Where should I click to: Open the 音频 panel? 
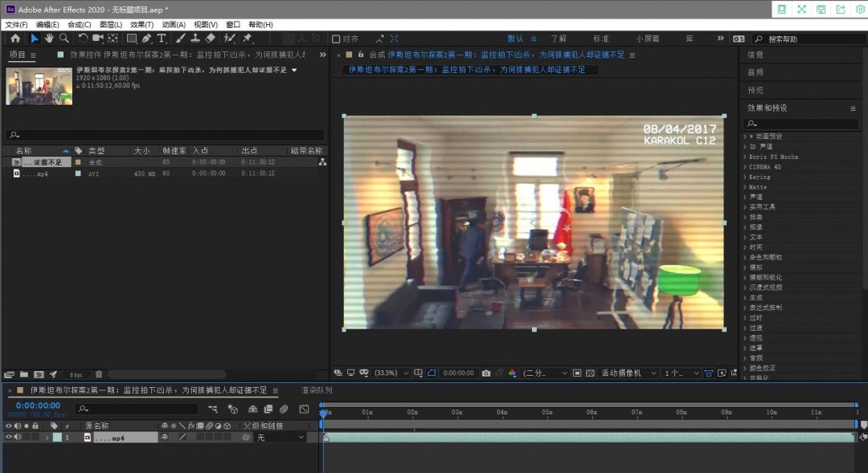[755, 72]
